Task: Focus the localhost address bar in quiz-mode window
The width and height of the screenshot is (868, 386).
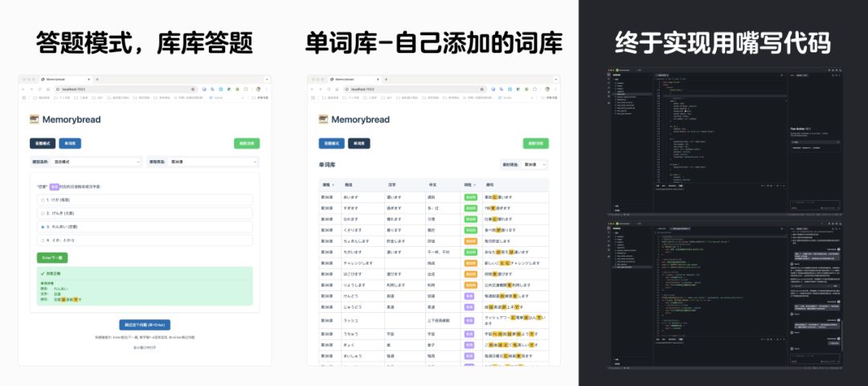Action: [x=125, y=89]
